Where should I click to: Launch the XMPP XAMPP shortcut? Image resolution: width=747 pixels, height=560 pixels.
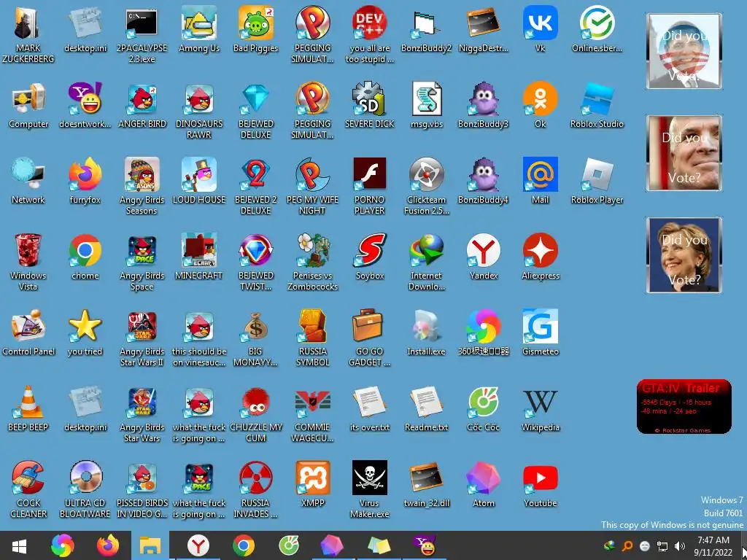click(x=312, y=484)
